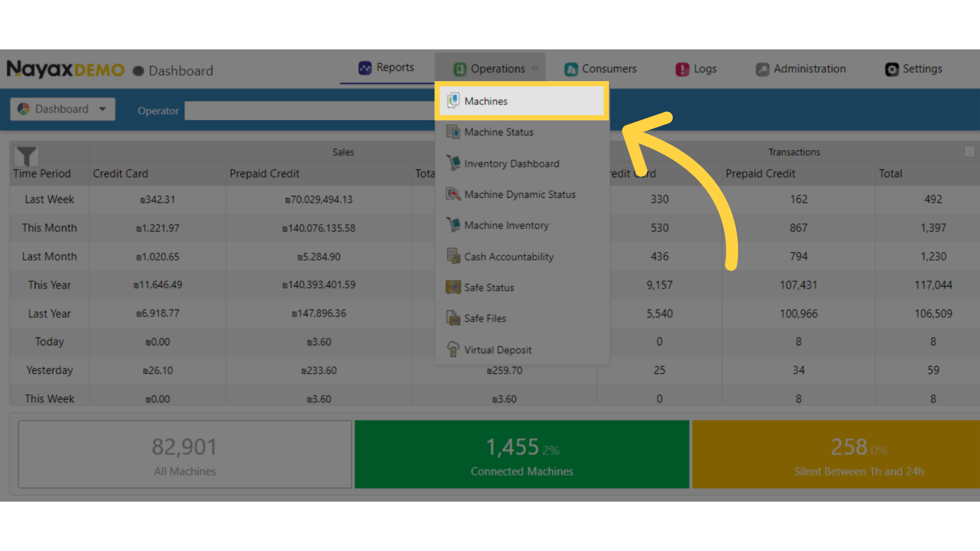Open Inventory Dashboard menu entry
The image size is (980, 551).
[522, 163]
